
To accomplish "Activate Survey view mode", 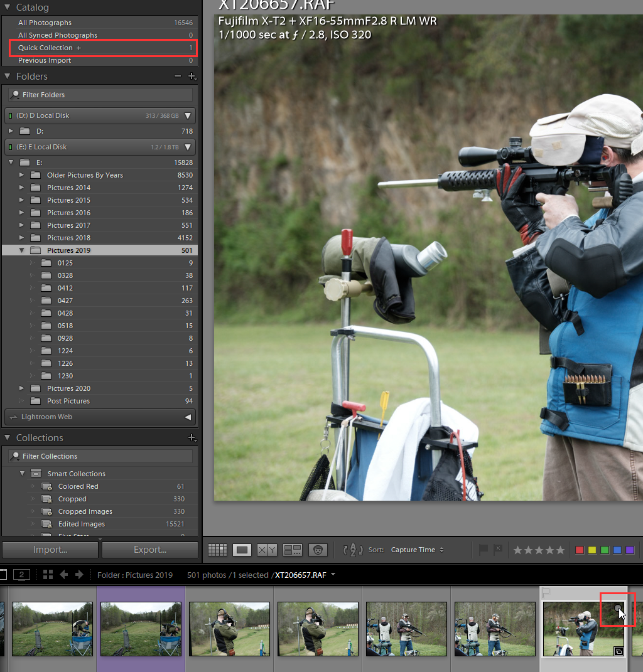I will (292, 550).
